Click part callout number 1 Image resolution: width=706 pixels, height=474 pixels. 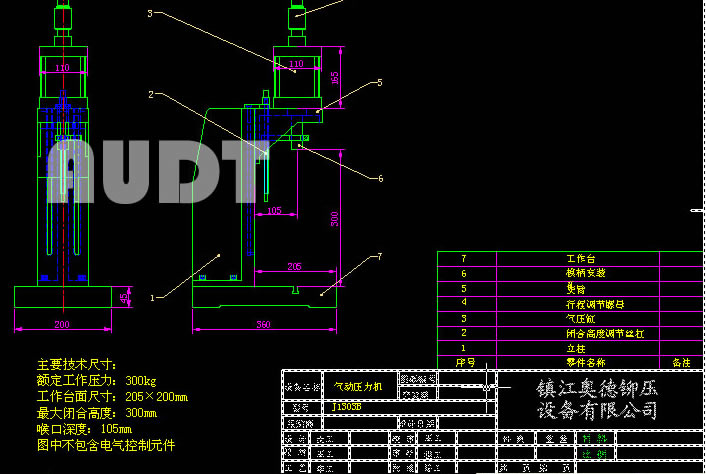click(153, 297)
